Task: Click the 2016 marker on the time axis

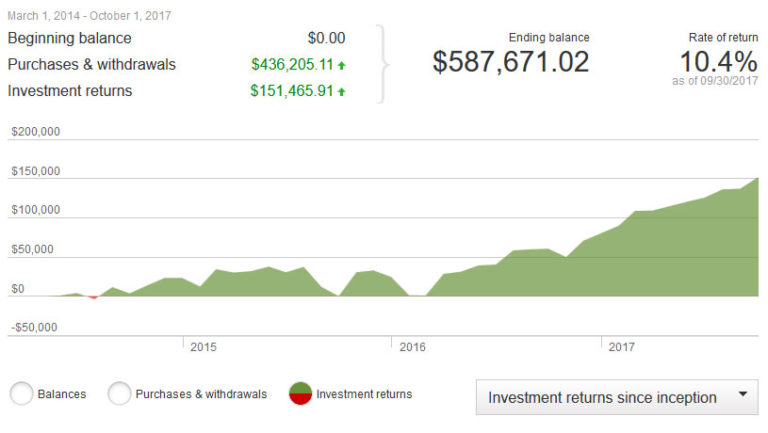Action: point(412,347)
